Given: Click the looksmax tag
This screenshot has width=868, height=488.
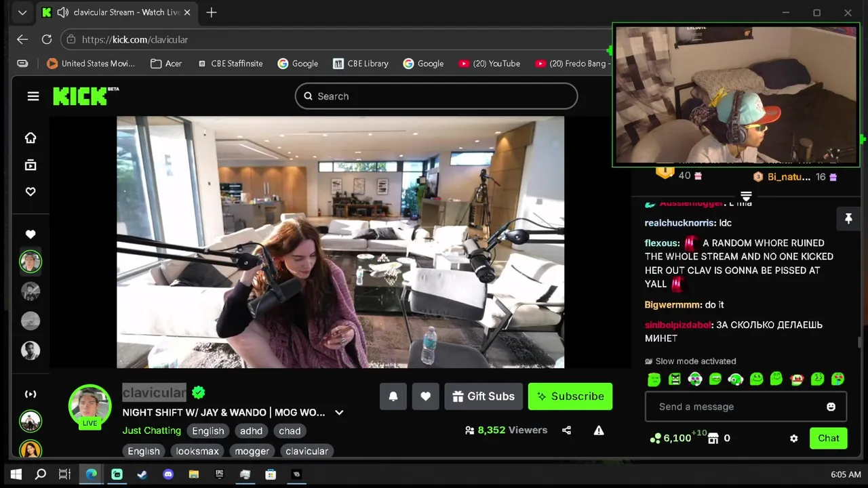Looking at the screenshot, I should point(197,451).
